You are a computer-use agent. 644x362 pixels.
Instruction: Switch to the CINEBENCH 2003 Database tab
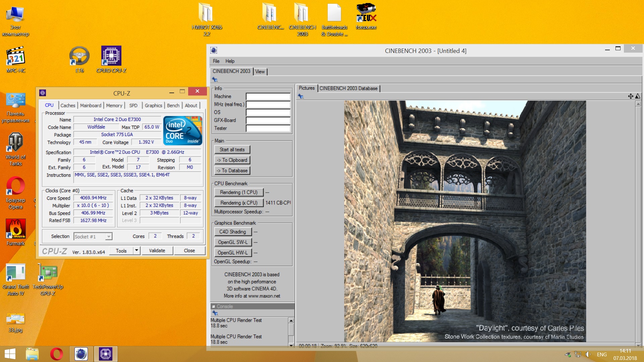348,88
